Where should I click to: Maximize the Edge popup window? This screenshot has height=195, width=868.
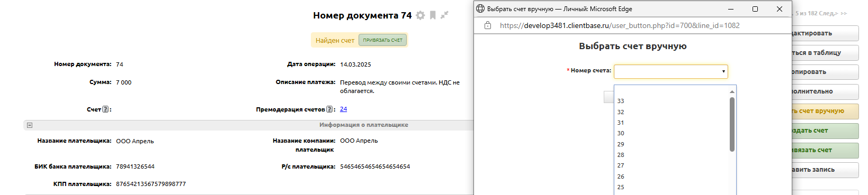coord(755,9)
